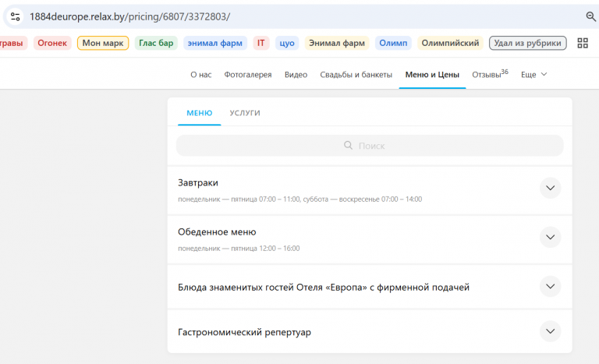599x364 pixels.
Task: Click the search magnifier icon in Поиск field
Action: (348, 145)
